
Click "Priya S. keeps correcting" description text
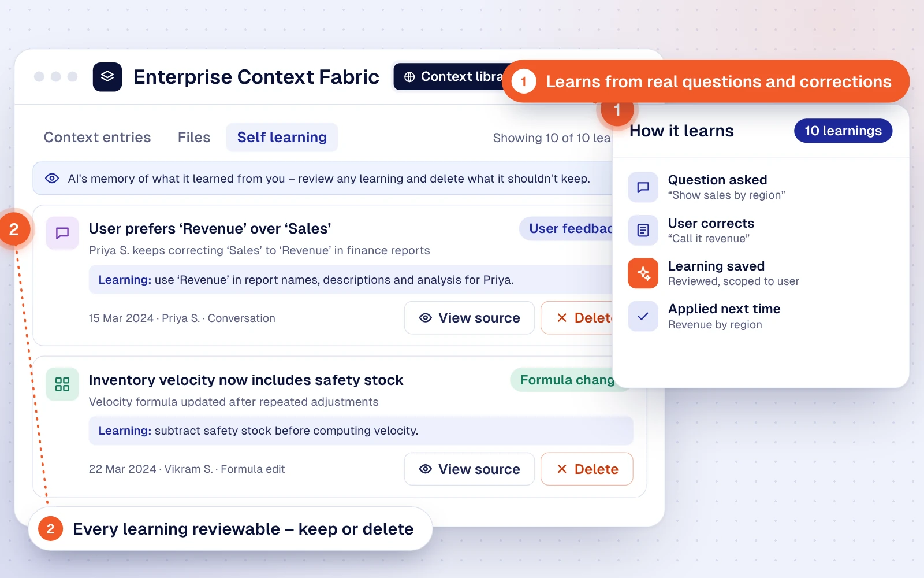pyautogui.click(x=259, y=250)
